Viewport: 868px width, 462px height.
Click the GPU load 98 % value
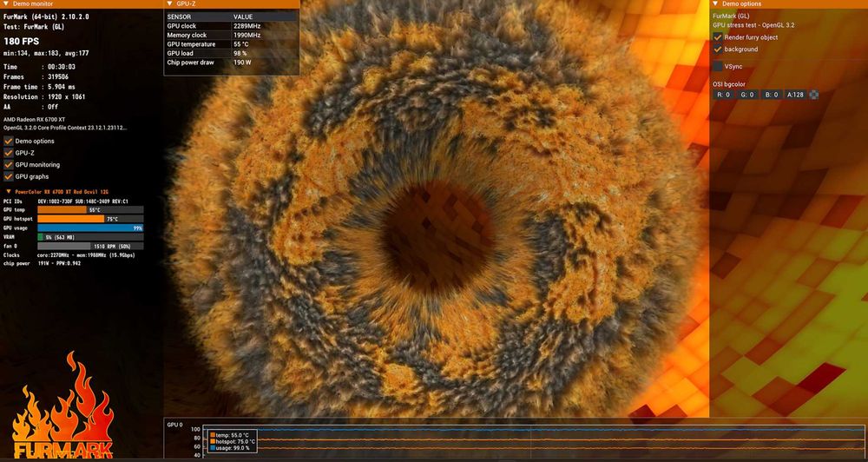tap(240, 54)
